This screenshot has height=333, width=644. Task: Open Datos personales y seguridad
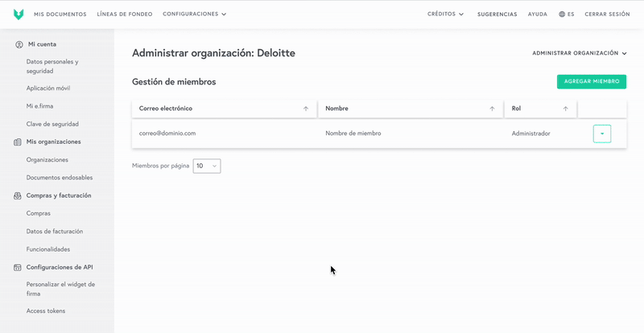pos(52,67)
